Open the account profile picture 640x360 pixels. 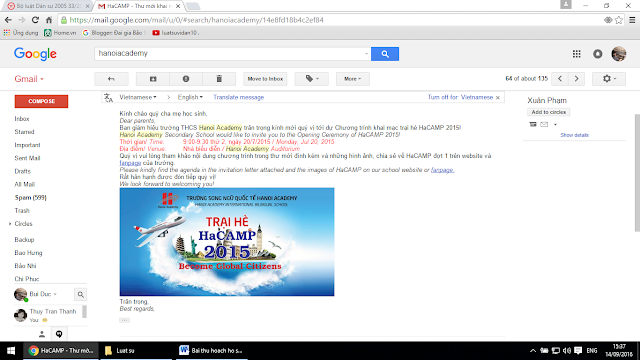click(619, 54)
